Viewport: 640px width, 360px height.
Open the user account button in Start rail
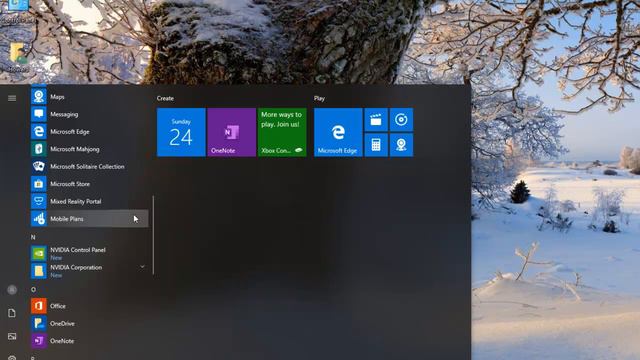pyautogui.click(x=12, y=290)
